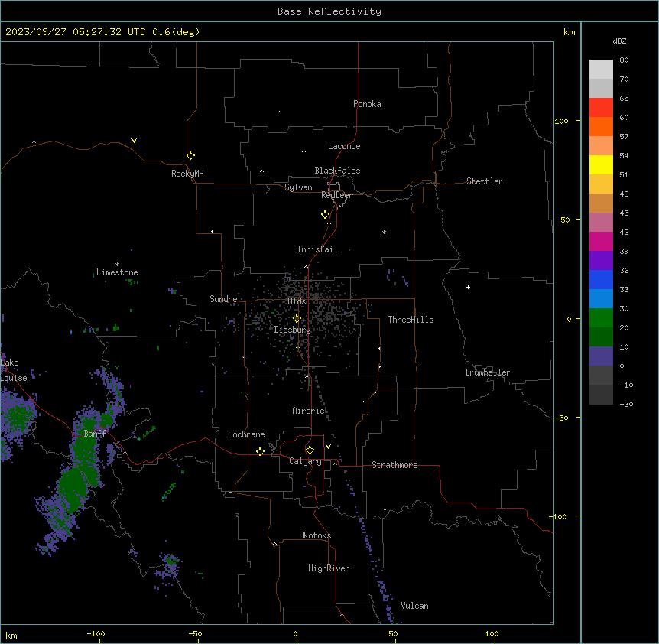659x644 pixels.
Task: Click the Base_Reflectivity title text
Action: point(329,11)
